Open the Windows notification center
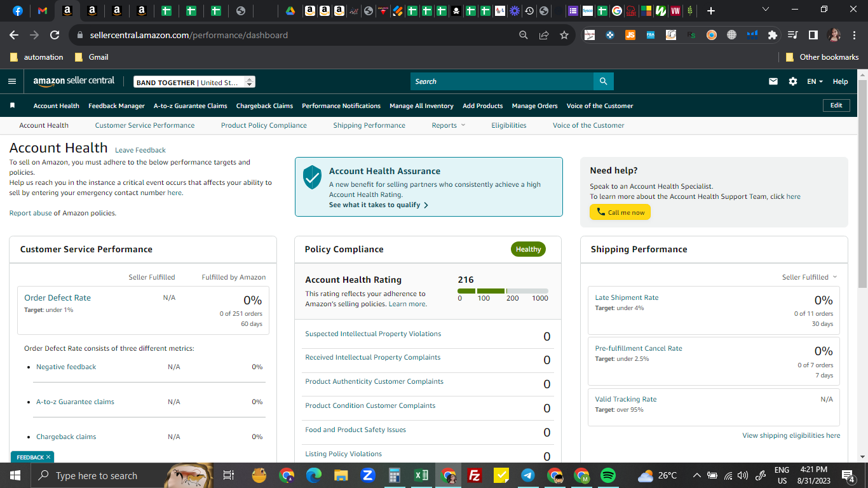Viewport: 868px width, 488px height. (848, 475)
